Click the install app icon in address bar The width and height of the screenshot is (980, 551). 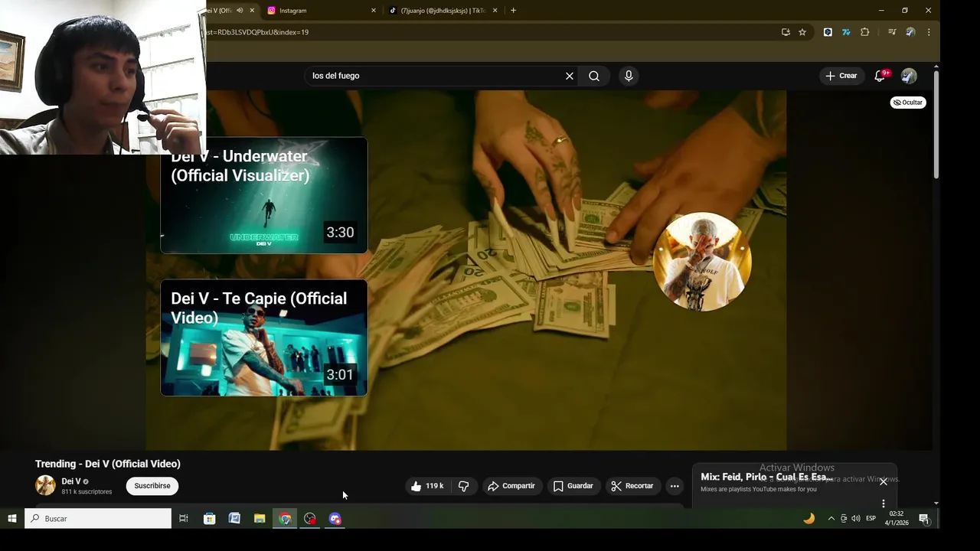click(786, 32)
